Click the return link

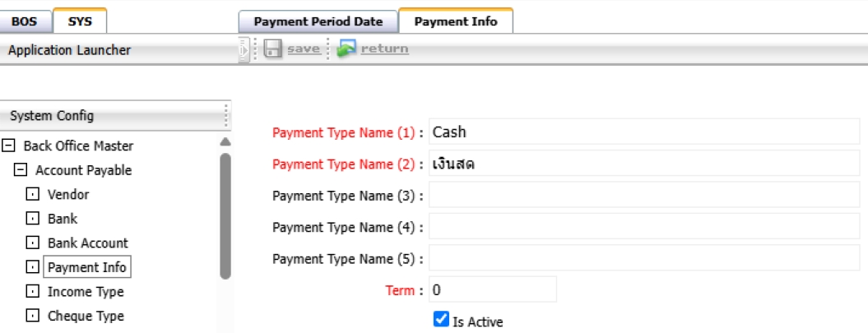pos(384,49)
